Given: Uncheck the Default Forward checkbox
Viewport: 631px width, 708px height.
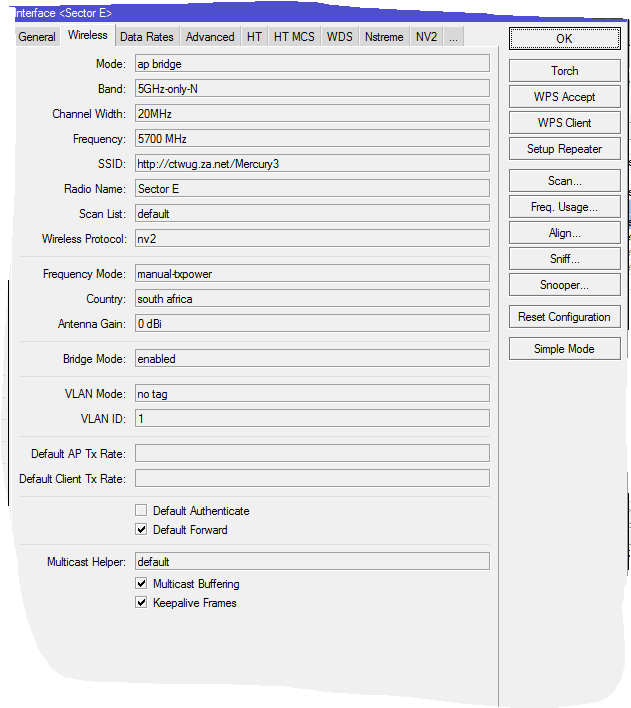Looking at the screenshot, I should coord(141,530).
